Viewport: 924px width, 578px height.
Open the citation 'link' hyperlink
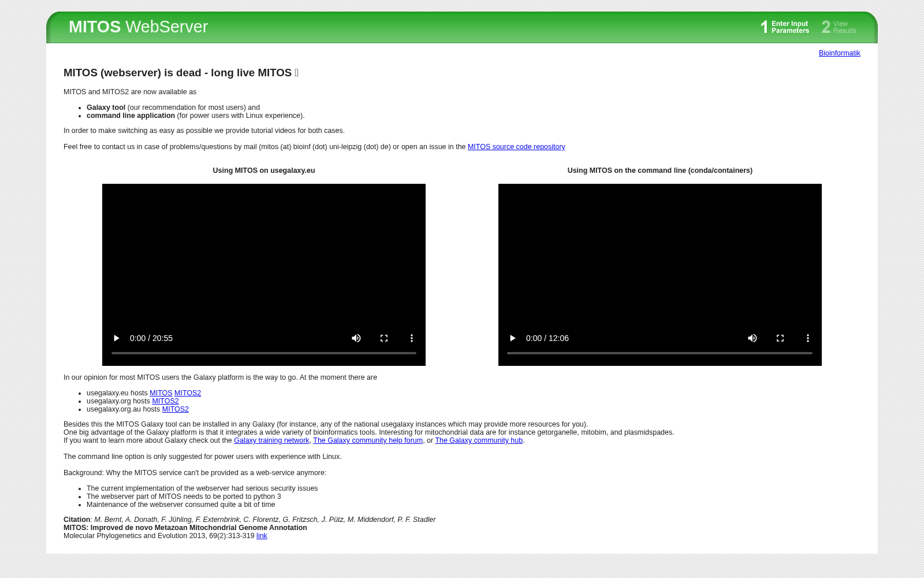262,536
